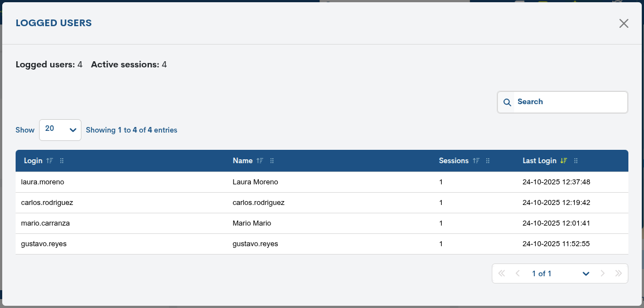Open the Show entries dropdown
Image resolution: width=644 pixels, height=308 pixels.
60,130
